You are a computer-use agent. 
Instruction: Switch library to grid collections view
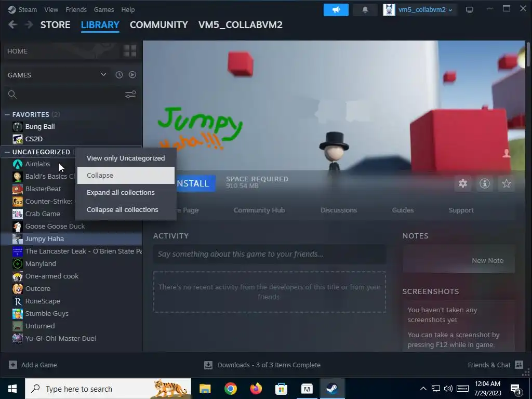tap(130, 51)
